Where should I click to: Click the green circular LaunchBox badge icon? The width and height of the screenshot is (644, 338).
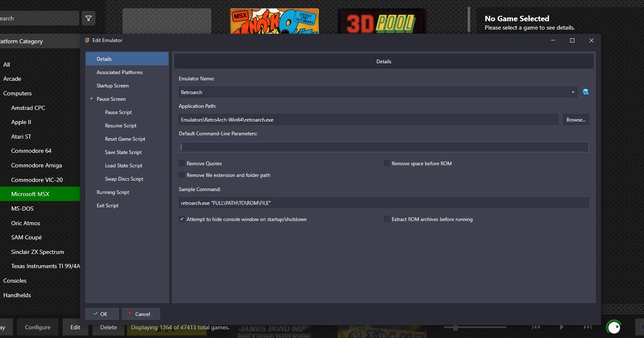(x=614, y=327)
